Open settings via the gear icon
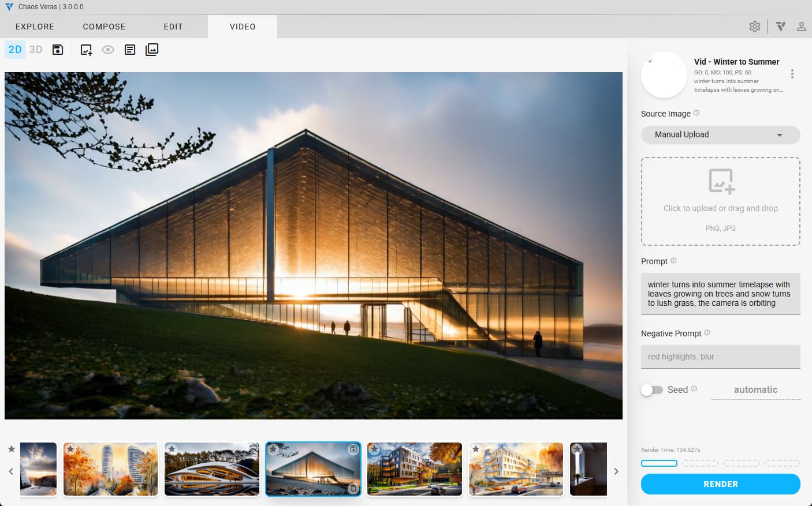 (755, 27)
